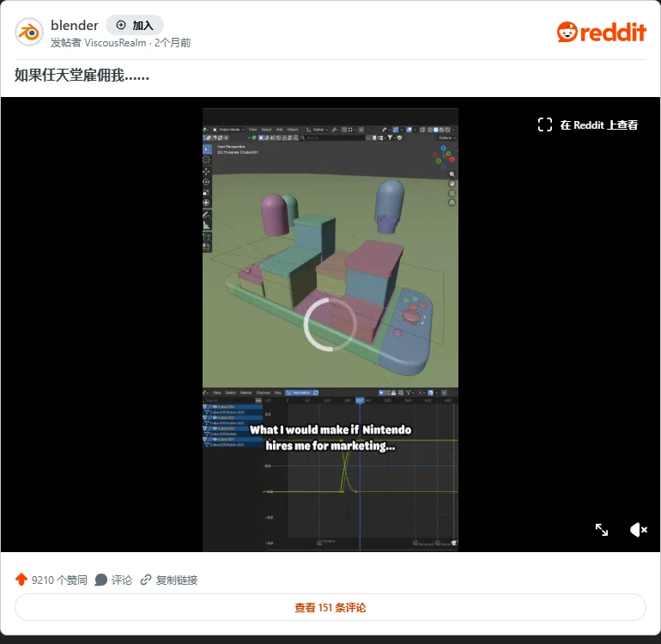661x644 pixels.
Task: Click the 加入 join button
Action: [135, 25]
